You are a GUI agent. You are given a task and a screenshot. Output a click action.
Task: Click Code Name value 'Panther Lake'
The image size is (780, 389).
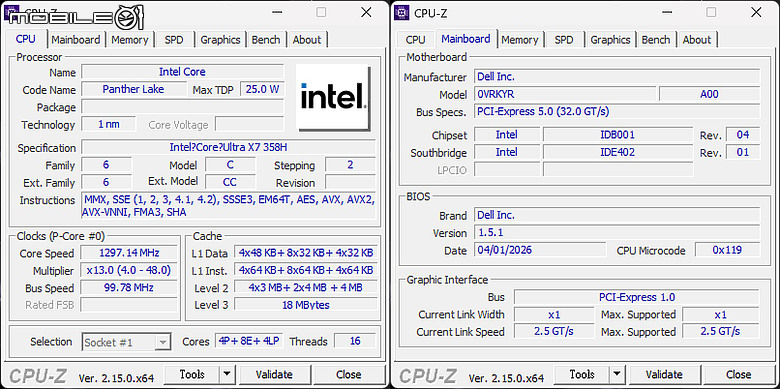(x=133, y=90)
